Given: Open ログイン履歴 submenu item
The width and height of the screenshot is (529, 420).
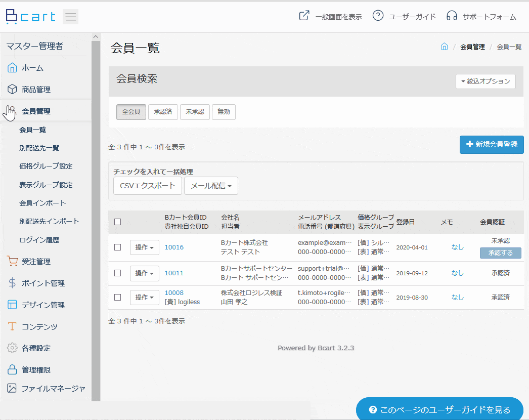Looking at the screenshot, I should (x=39, y=240).
